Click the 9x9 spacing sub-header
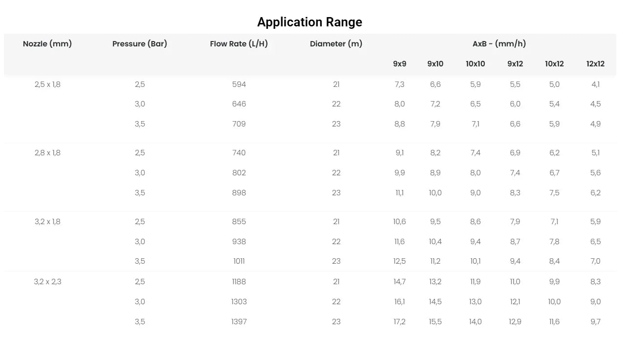The width and height of the screenshot is (644, 355). coord(399,64)
